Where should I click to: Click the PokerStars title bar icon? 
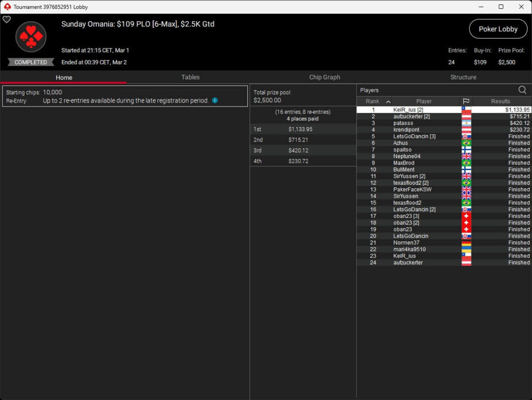coord(7,7)
